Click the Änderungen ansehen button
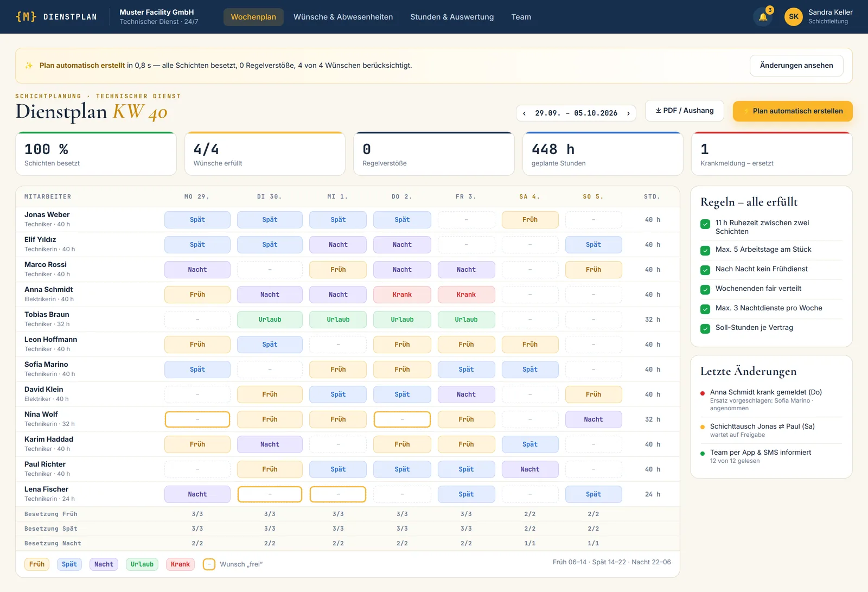This screenshot has height=592, width=868. tap(796, 66)
